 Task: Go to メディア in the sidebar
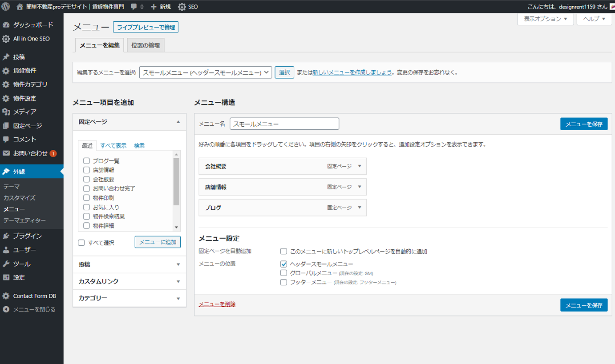click(24, 112)
